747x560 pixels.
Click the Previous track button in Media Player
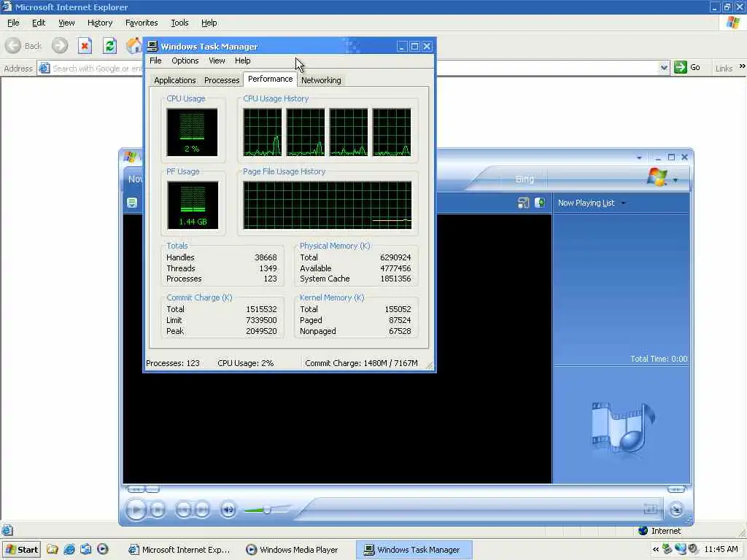click(x=183, y=510)
